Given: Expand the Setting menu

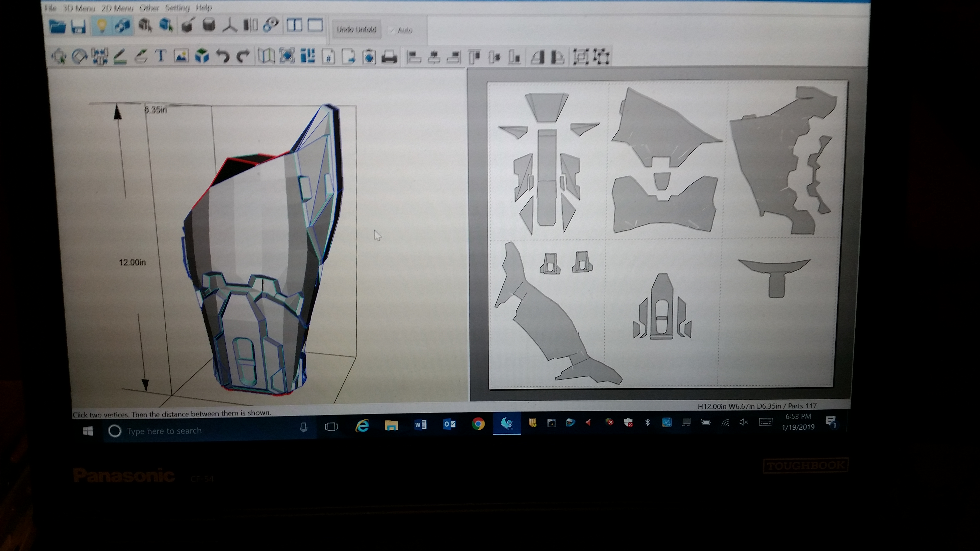Looking at the screenshot, I should point(177,8).
